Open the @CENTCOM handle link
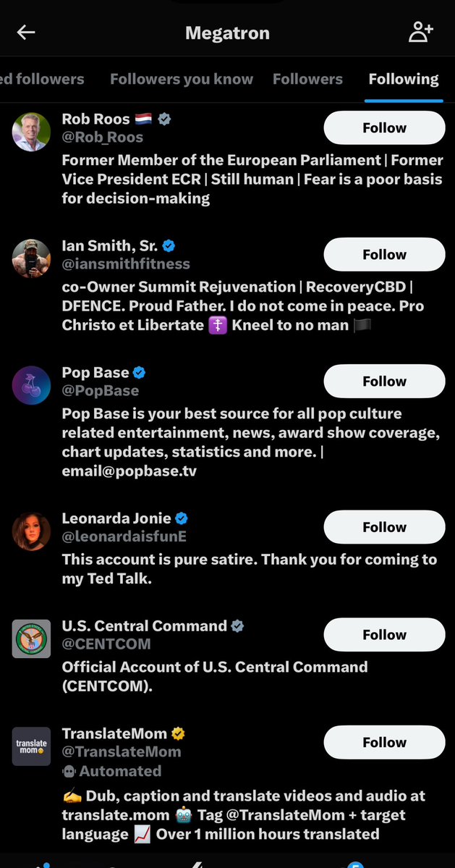 106,644
